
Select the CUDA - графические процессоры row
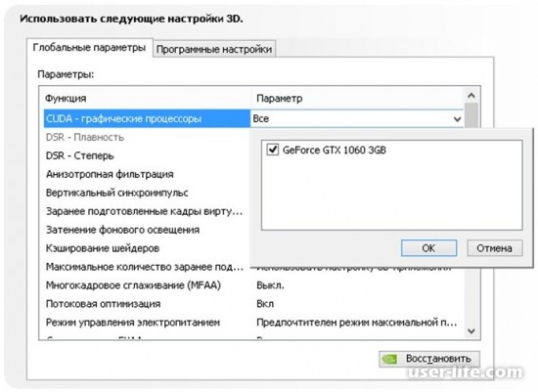147,118
